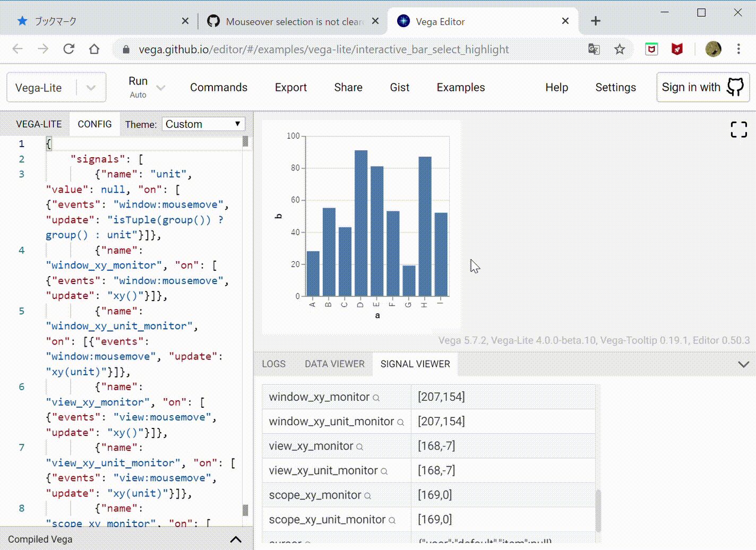This screenshot has width=756, height=550.
Task: Open the Share menu
Action: coord(348,88)
